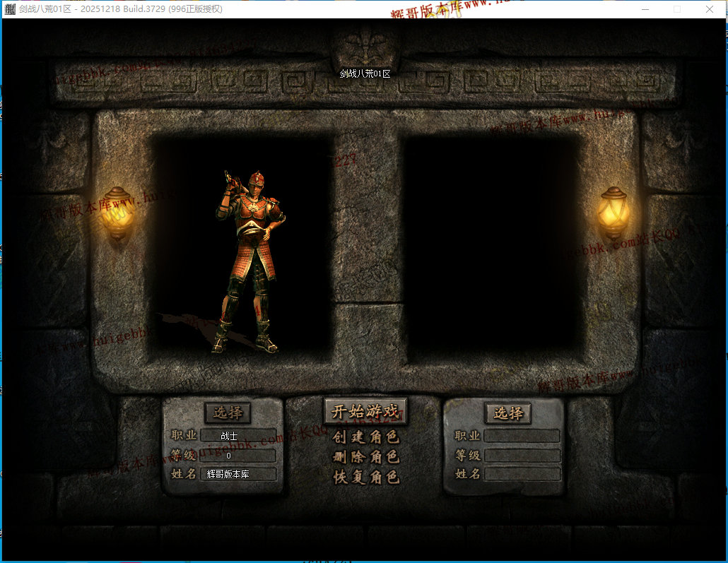
Task: Select the red-armored warrior character
Action: click(249, 261)
